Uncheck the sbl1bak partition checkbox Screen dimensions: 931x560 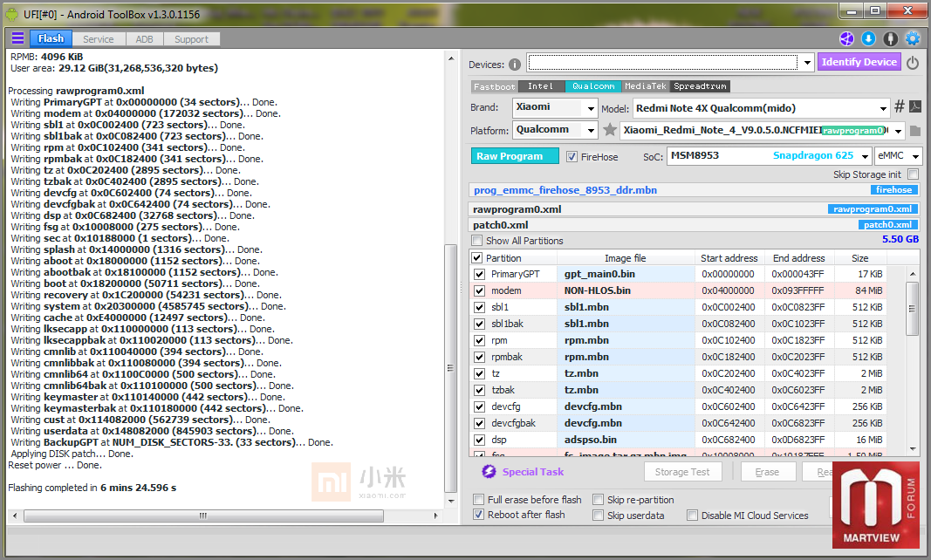coord(479,324)
